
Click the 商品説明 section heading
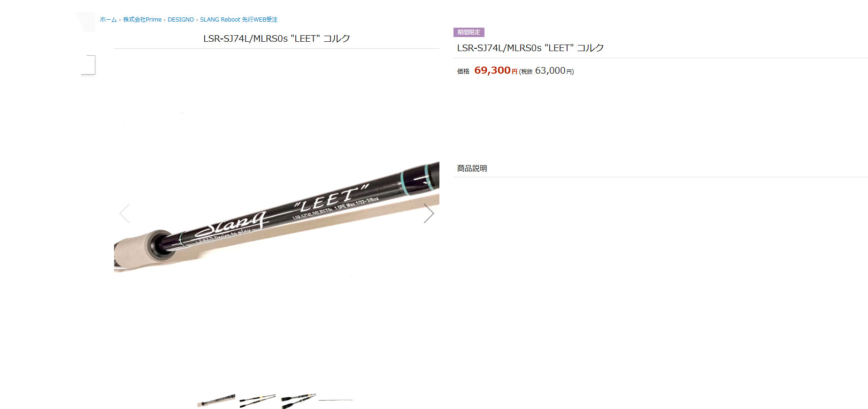pos(472,168)
